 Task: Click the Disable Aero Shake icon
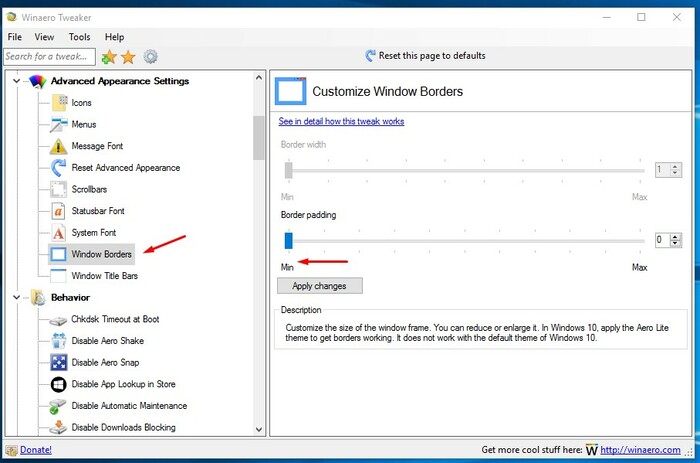click(58, 341)
